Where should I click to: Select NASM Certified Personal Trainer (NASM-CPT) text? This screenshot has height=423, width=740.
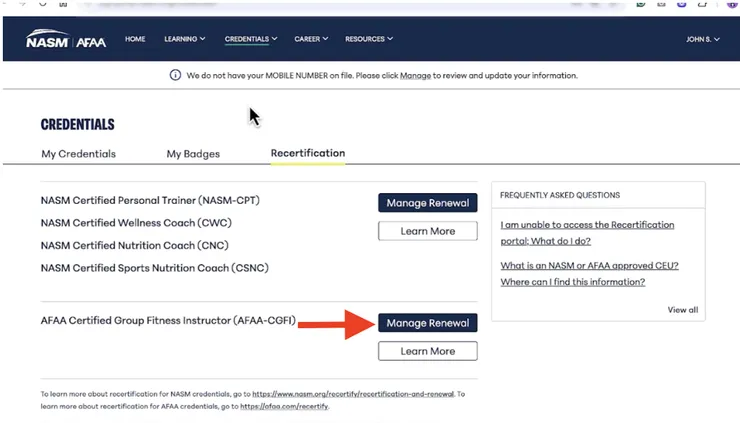pyautogui.click(x=150, y=200)
